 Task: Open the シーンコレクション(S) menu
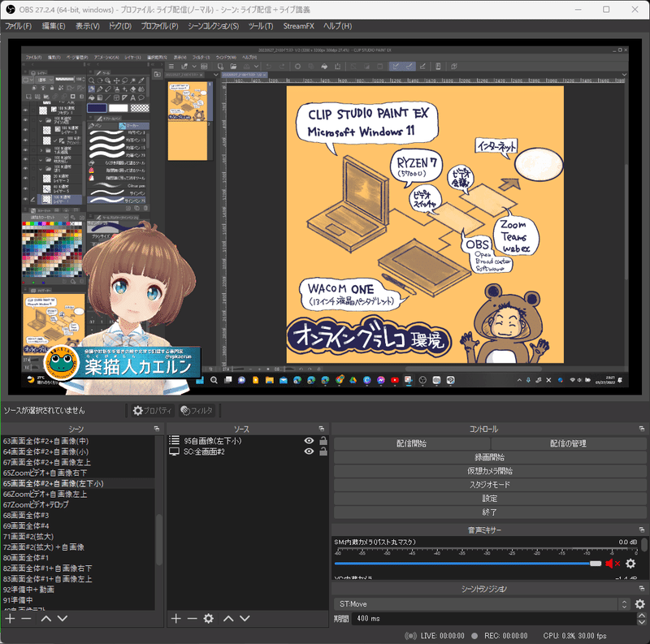213,26
